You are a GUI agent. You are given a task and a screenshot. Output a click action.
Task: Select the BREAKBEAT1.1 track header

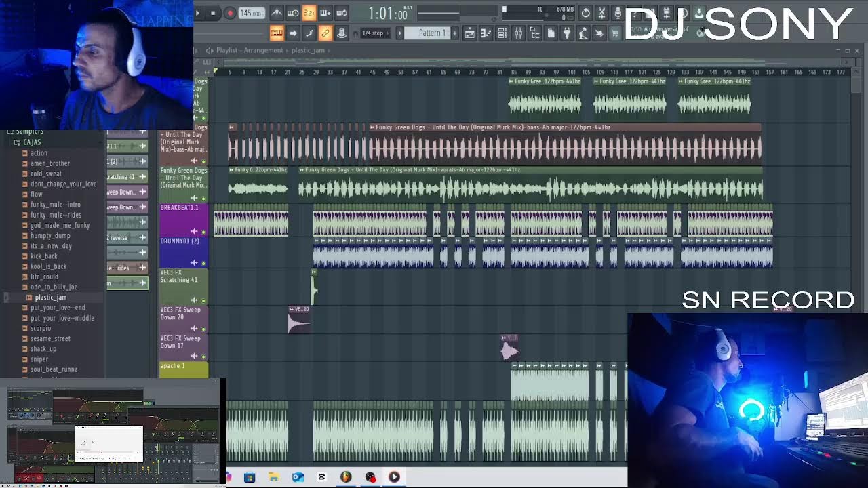click(183, 220)
